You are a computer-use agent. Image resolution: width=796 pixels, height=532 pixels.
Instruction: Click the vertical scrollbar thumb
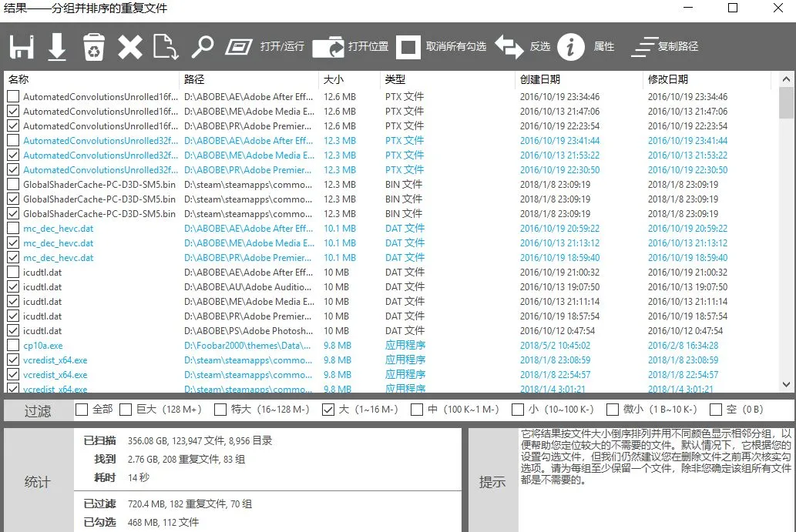click(x=786, y=103)
